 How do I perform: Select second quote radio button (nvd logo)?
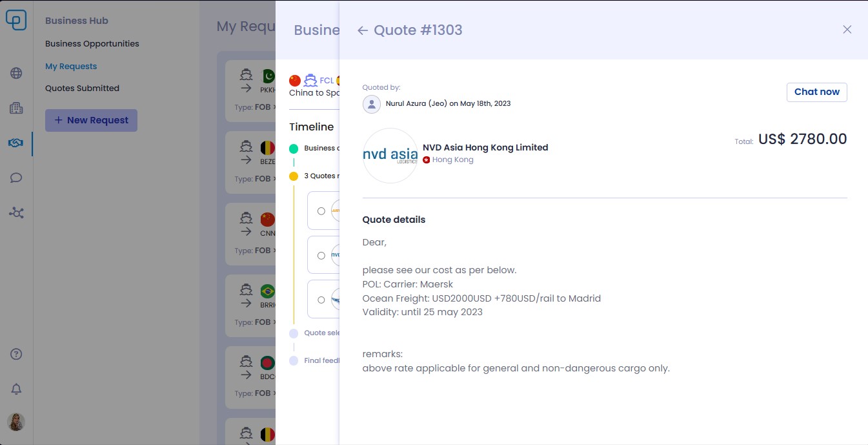pyautogui.click(x=321, y=256)
